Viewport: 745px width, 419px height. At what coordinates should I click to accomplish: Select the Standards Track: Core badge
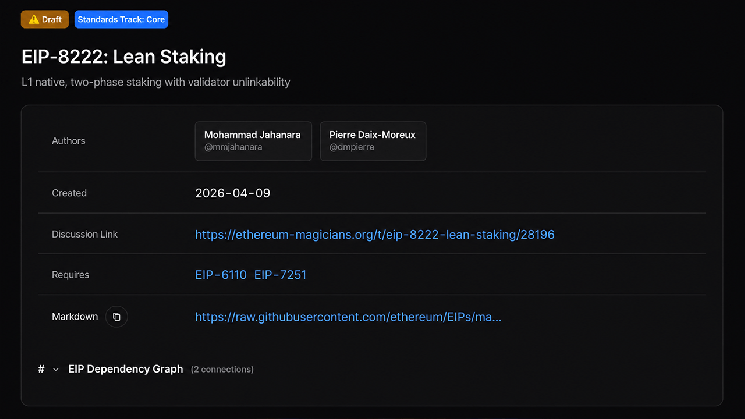[x=121, y=19]
